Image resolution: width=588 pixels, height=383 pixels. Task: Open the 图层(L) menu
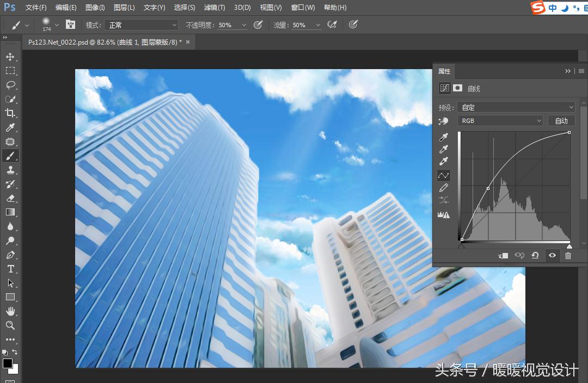[x=124, y=8]
